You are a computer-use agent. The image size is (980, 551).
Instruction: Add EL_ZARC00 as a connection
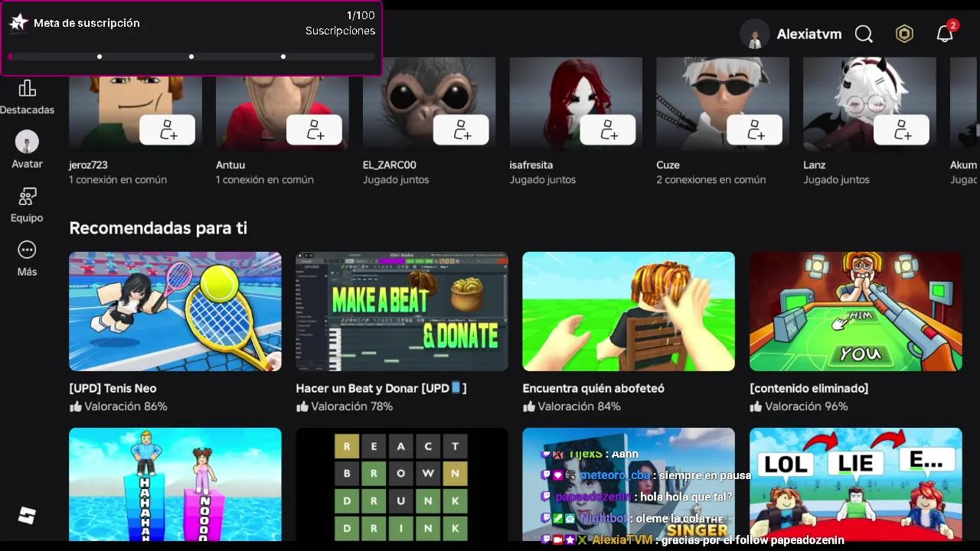pyautogui.click(x=461, y=130)
